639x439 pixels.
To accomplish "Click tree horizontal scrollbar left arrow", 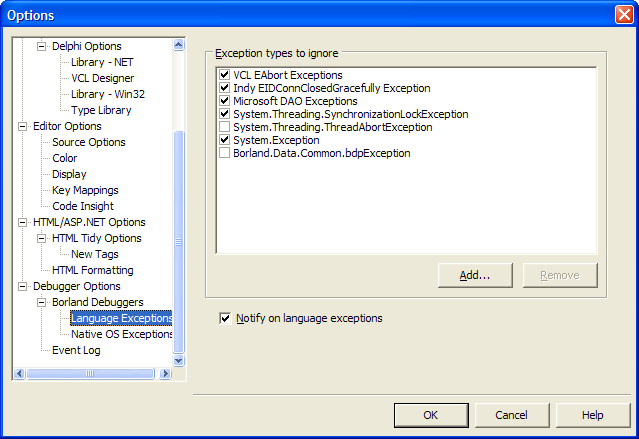I will 19,373.
